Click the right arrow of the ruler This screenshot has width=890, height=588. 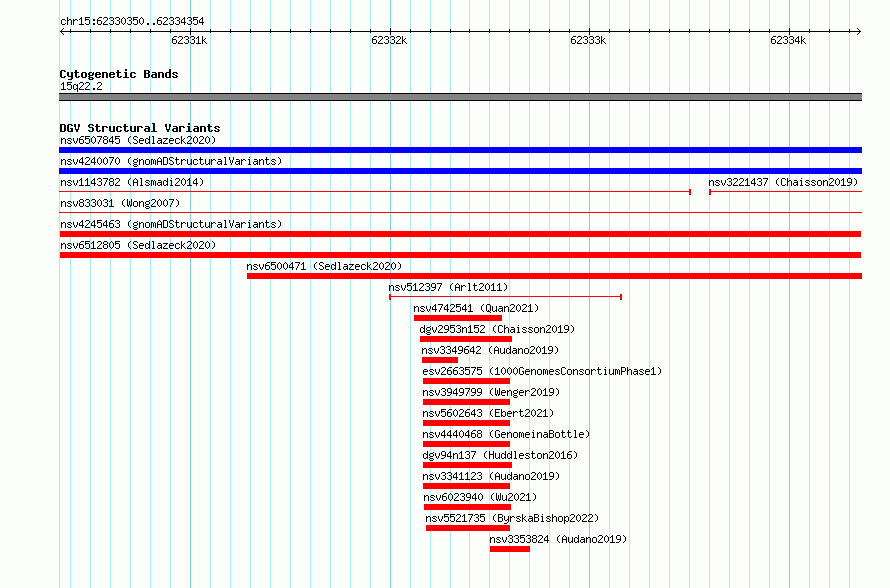click(x=858, y=31)
